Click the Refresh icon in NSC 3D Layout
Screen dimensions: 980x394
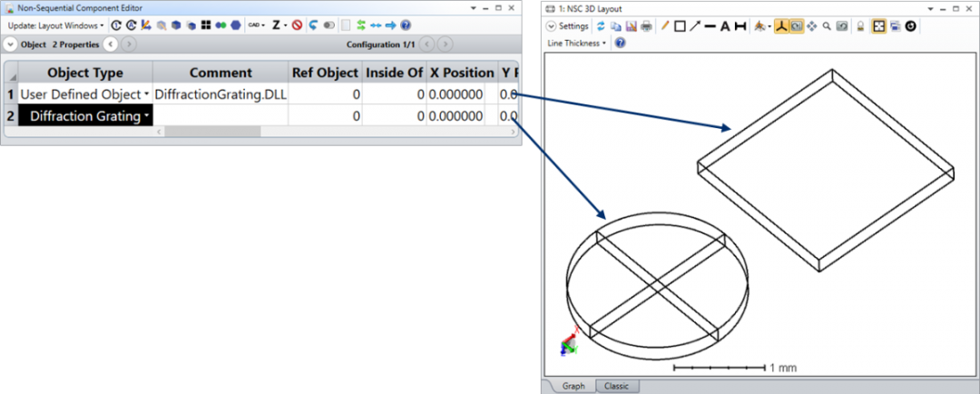[x=601, y=26]
